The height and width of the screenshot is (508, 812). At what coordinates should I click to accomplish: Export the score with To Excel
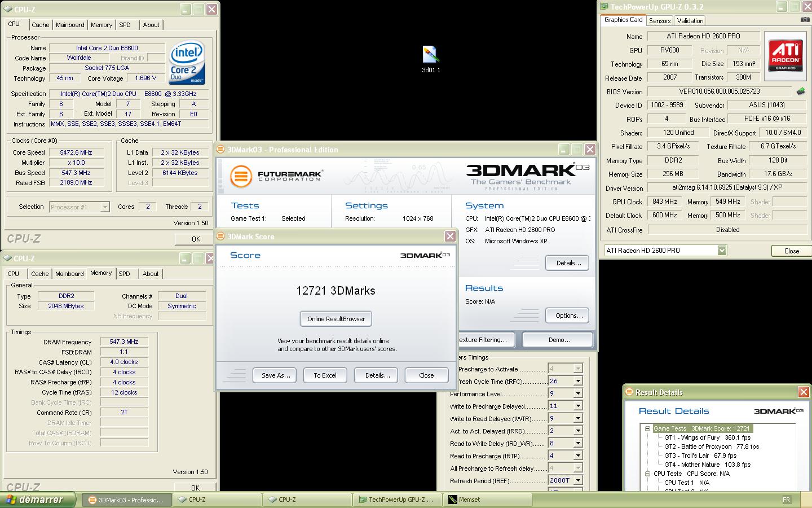[325, 375]
